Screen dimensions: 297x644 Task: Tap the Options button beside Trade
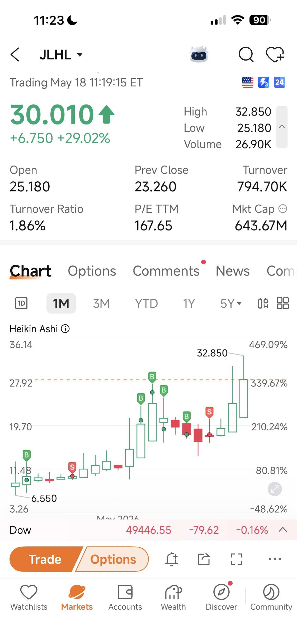(113, 559)
